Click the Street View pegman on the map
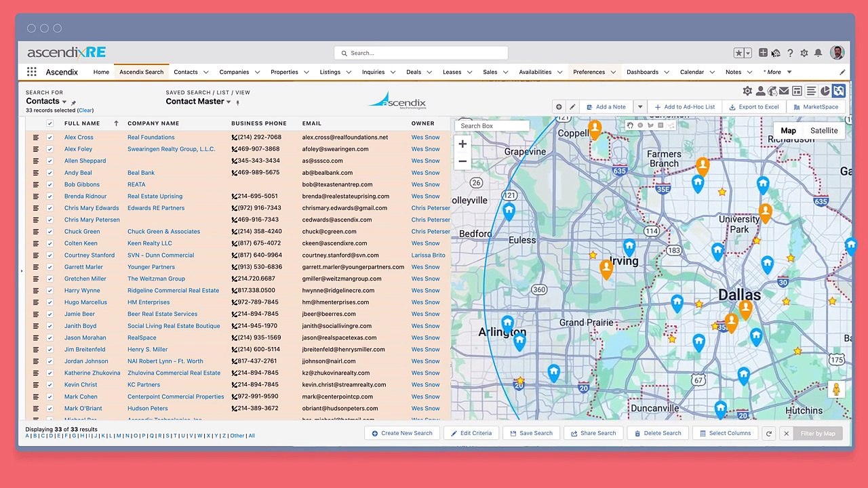 point(836,390)
